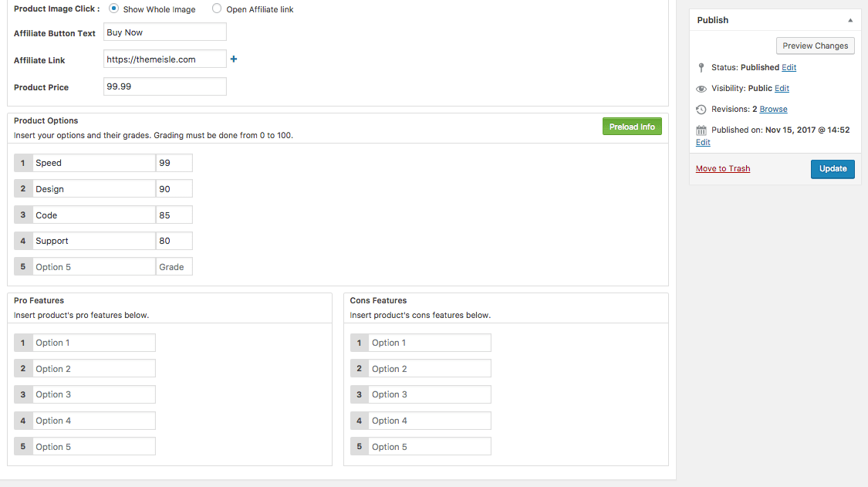This screenshot has height=487, width=868.
Task: Open Preview Changes
Action: [x=815, y=46]
